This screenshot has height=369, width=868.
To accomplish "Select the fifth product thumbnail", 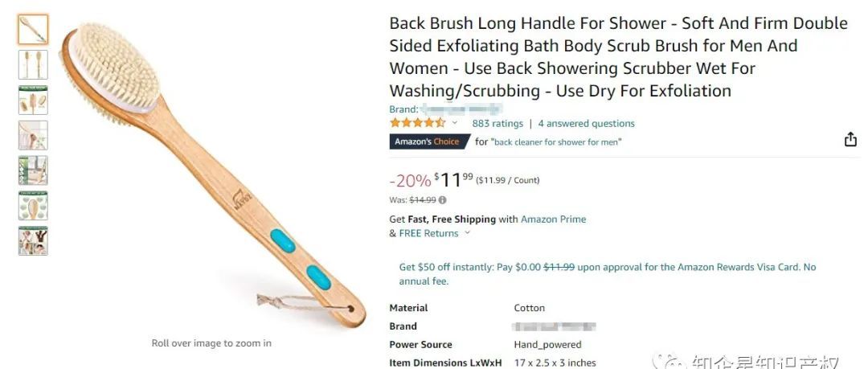I will pos(33,170).
